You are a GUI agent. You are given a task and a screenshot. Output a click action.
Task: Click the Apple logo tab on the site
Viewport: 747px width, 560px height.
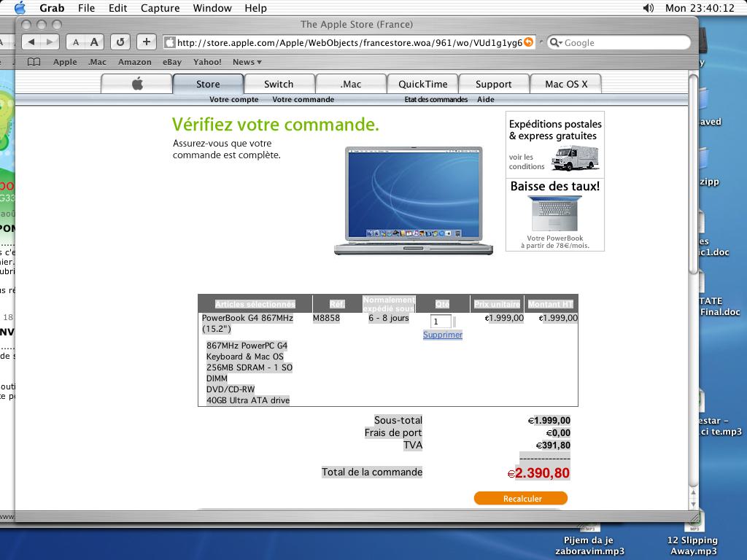tap(136, 84)
